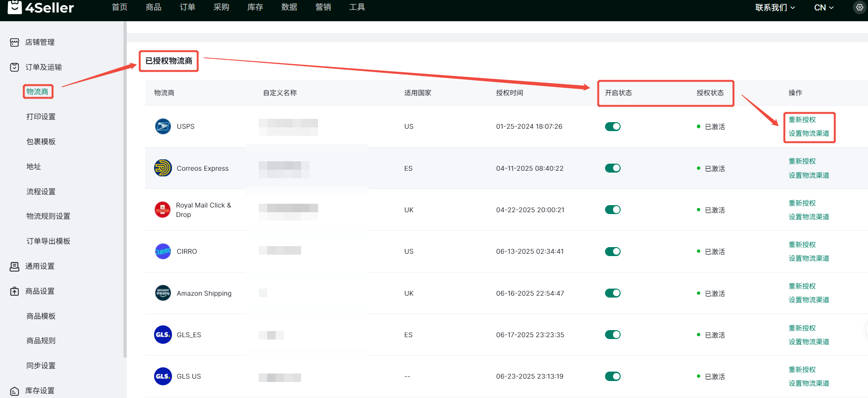Open the 订单 menu in the top navigation
This screenshot has width=868, height=398.
187,7
